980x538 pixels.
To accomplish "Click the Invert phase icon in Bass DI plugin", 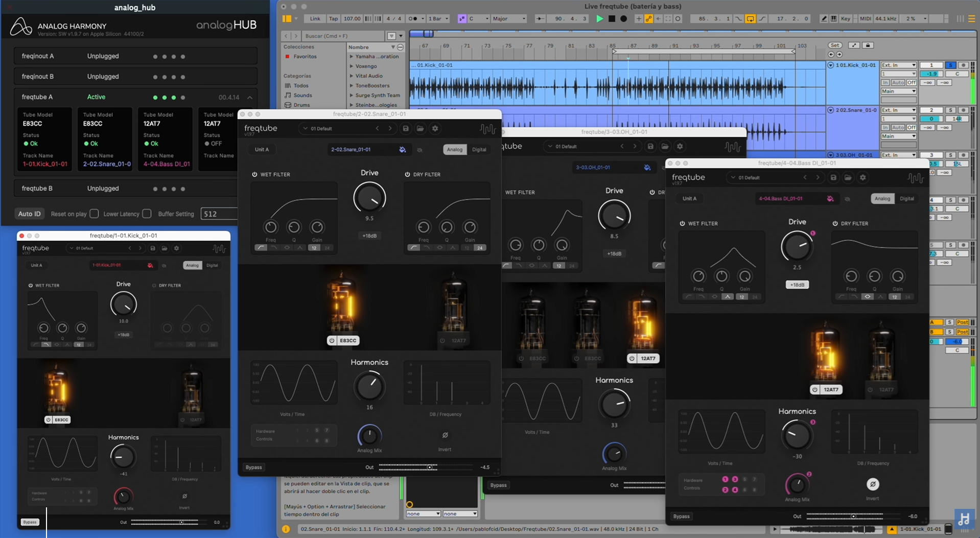I will point(873,484).
